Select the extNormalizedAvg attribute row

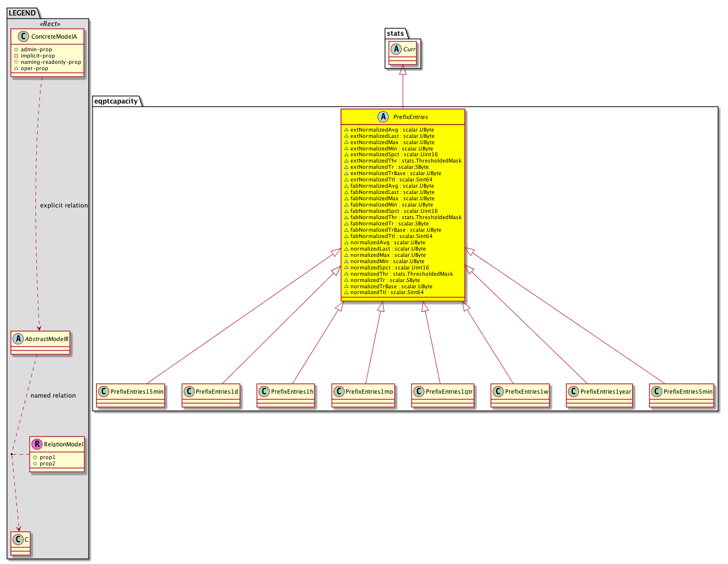pos(392,130)
